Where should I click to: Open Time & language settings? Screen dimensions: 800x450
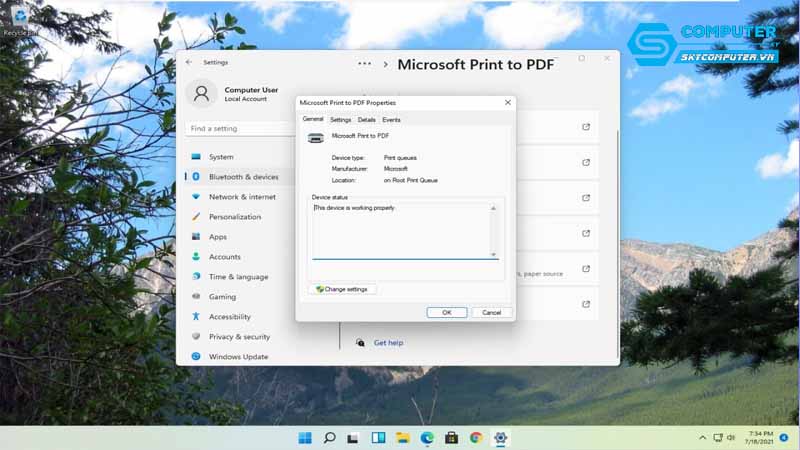tap(238, 277)
